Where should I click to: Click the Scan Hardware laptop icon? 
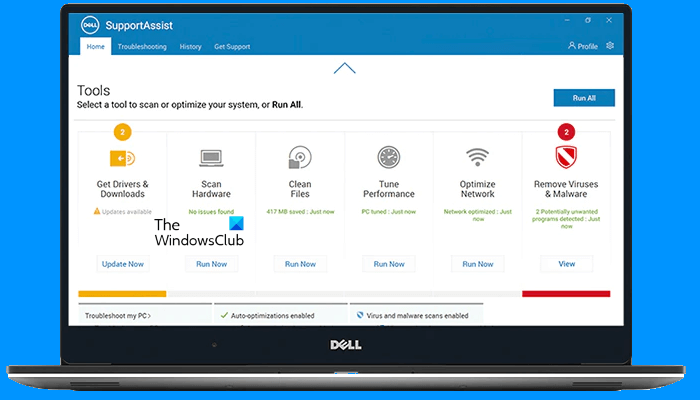point(211,158)
